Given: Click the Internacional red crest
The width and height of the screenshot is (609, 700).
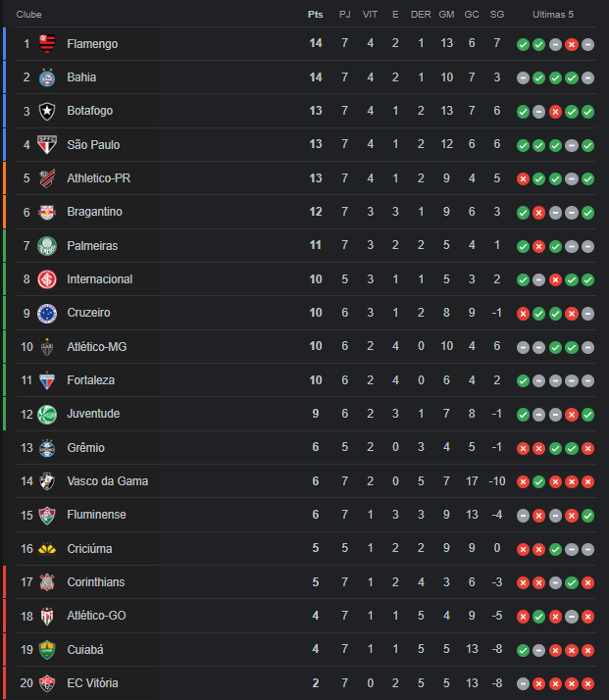Looking at the screenshot, I should pos(47,279).
